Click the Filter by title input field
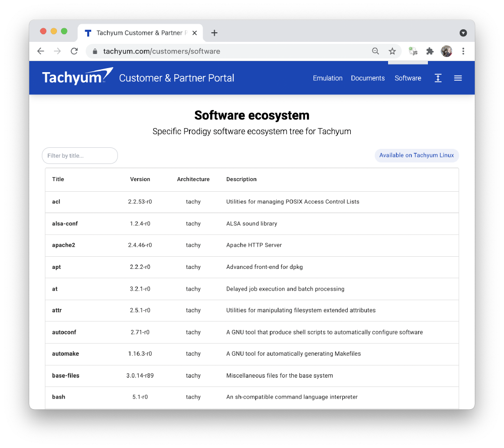 point(80,155)
